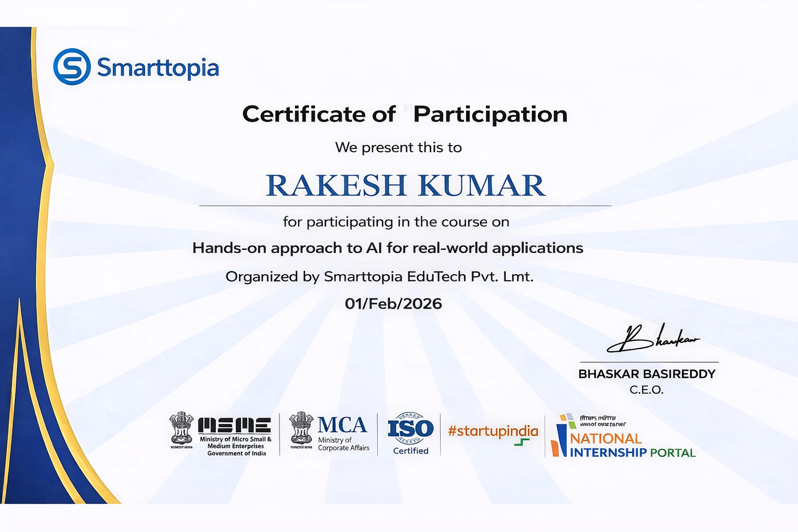
Task: Click the Smarttopia logo icon
Action: tap(73, 66)
